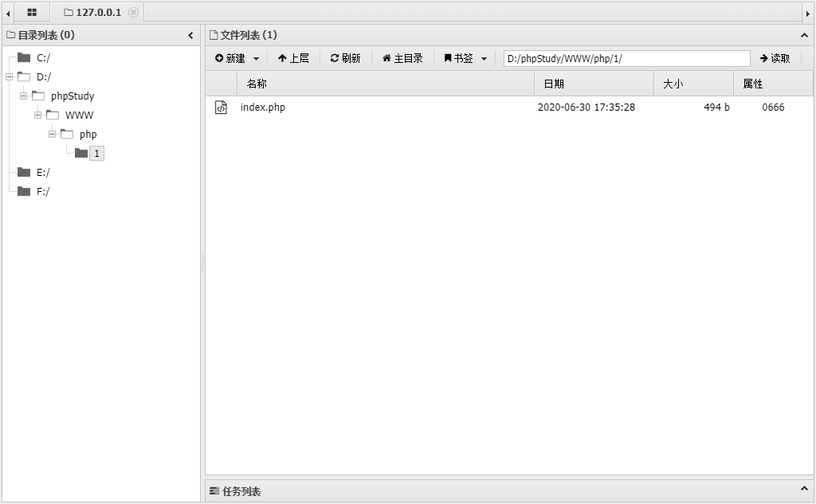The height and width of the screenshot is (504, 816).
Task: Switch to the 127.0.0.1 tab
Action: (x=93, y=13)
